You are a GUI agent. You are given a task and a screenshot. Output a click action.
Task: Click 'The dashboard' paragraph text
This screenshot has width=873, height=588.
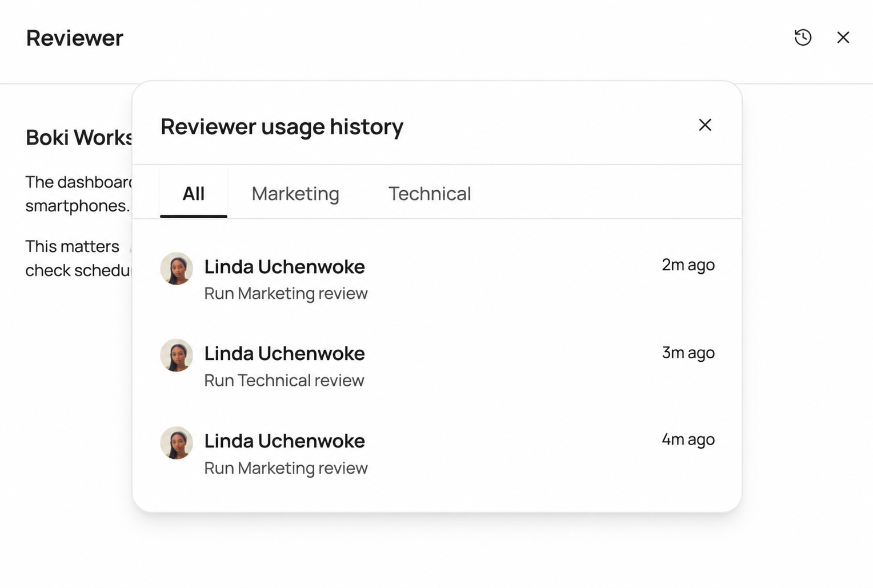pos(78,194)
